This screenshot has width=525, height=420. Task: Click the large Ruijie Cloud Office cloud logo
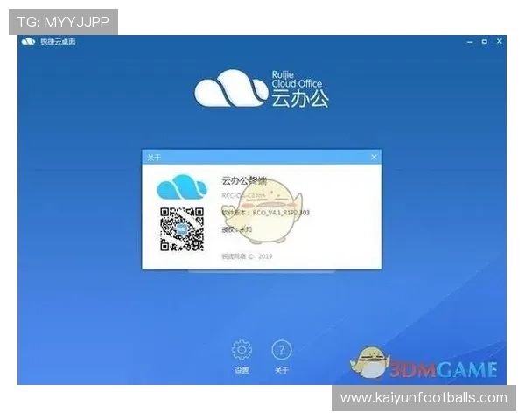tap(231, 89)
